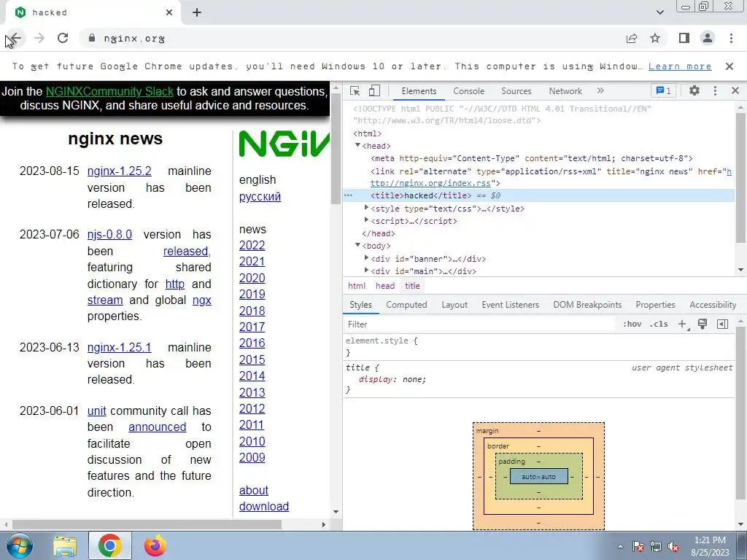
Task: Open the Learn more link
Action: coord(680,66)
